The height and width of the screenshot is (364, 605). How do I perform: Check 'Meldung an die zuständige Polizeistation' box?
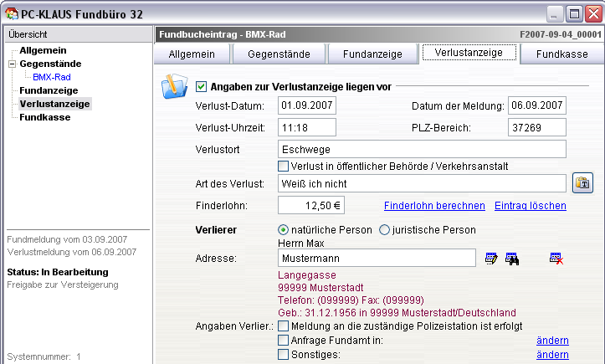[284, 326]
